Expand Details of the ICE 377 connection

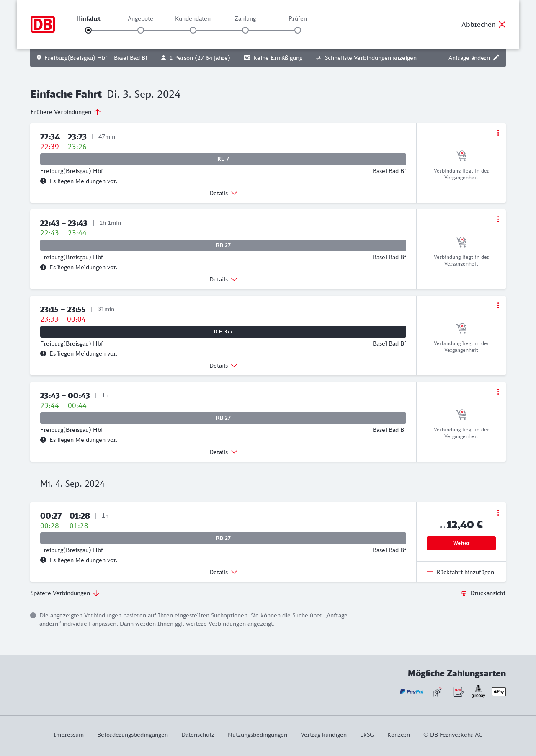(x=223, y=366)
